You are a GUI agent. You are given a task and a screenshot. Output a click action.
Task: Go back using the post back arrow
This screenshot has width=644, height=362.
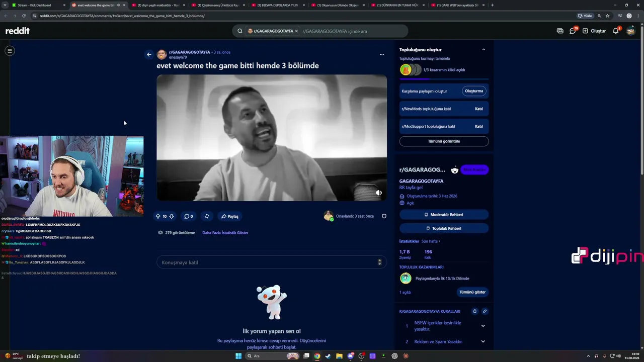click(x=149, y=54)
